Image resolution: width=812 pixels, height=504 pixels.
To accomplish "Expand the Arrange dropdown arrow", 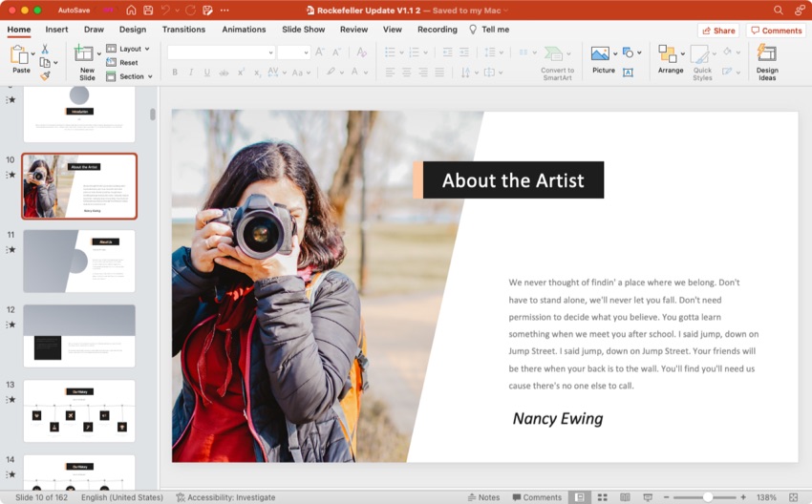I will click(682, 53).
